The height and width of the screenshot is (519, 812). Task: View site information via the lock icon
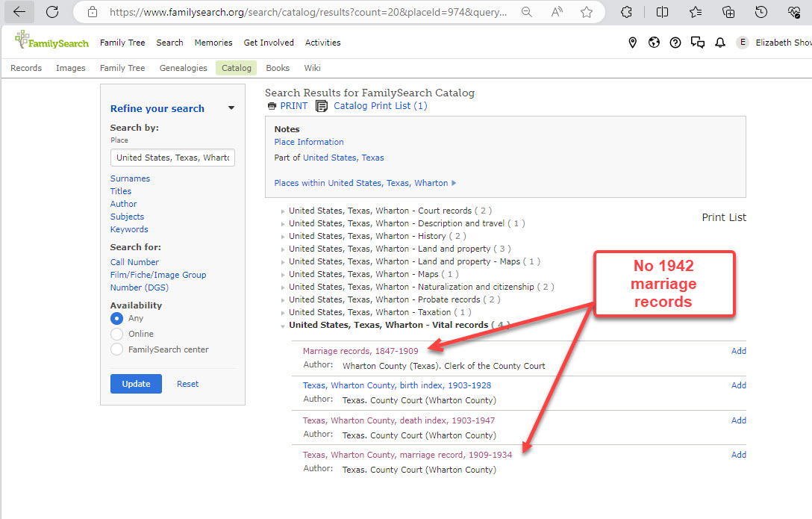(93, 12)
